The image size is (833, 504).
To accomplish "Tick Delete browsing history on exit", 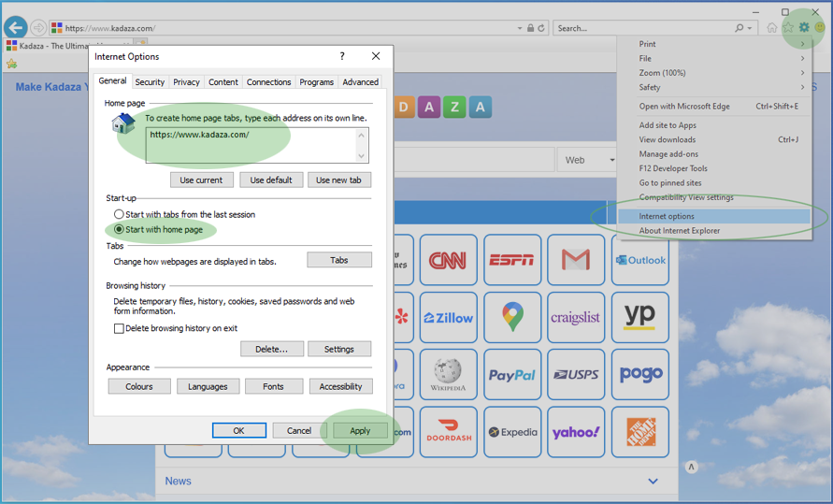I will [119, 328].
